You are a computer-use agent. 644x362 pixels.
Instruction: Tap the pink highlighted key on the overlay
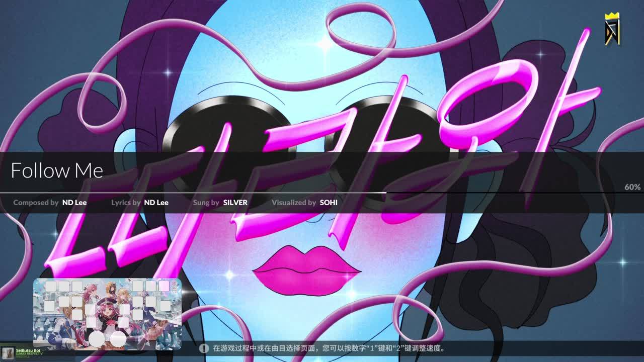coord(164,286)
